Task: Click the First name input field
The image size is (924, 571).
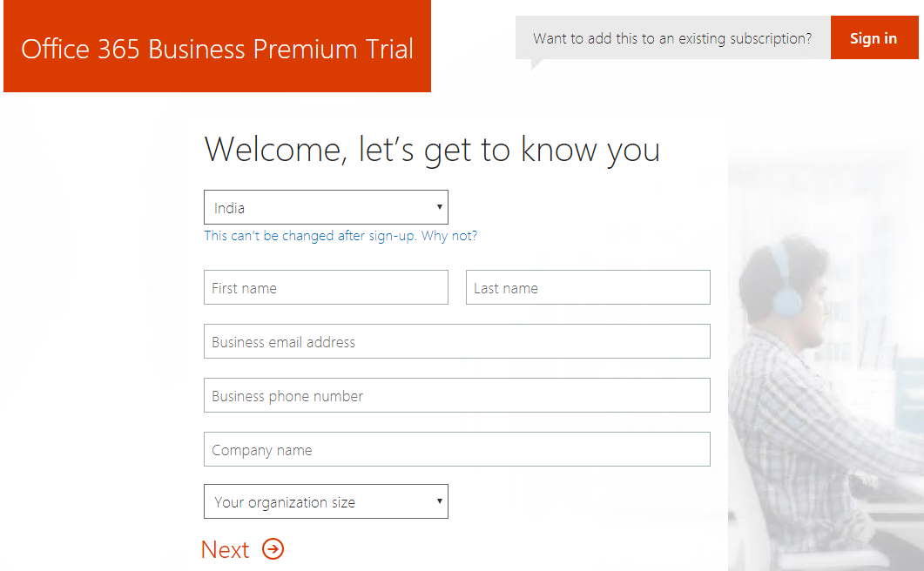Action: [x=326, y=287]
